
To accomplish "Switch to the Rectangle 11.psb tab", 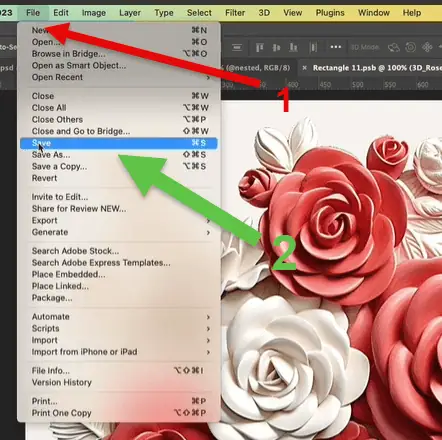I will coord(377,68).
